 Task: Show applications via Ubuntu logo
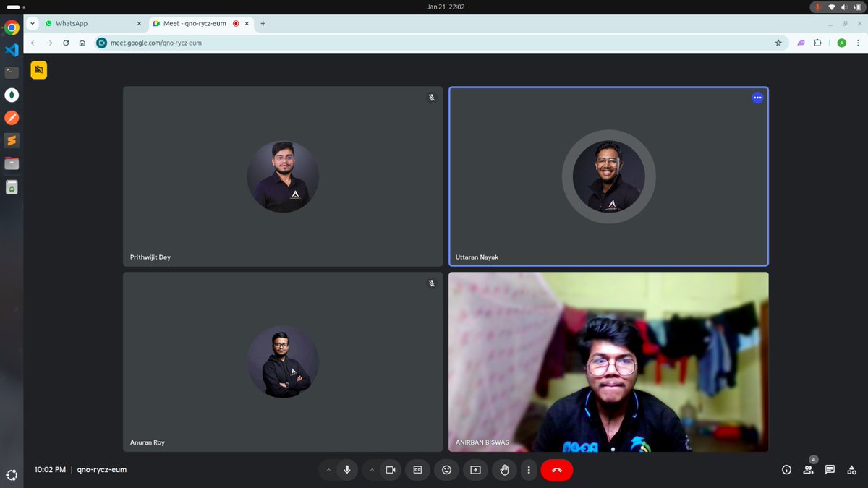(x=12, y=475)
